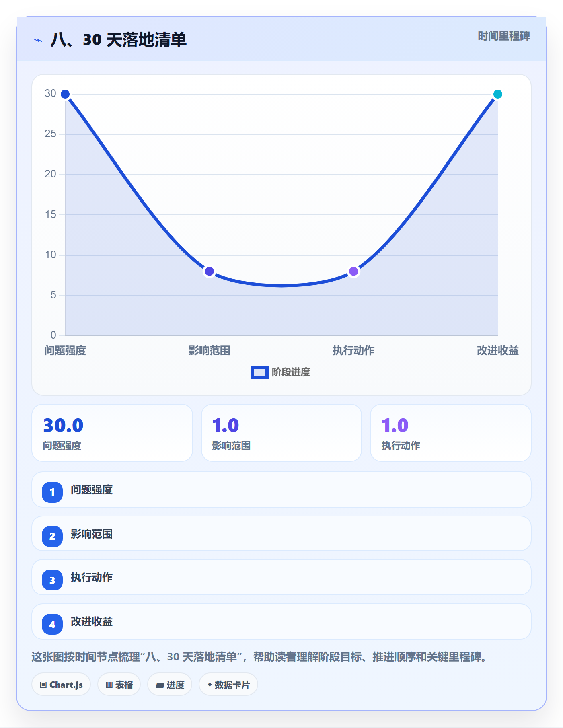This screenshot has width=563, height=728.
Task: Select the 数据卡片 tag chip
Action: 228,685
